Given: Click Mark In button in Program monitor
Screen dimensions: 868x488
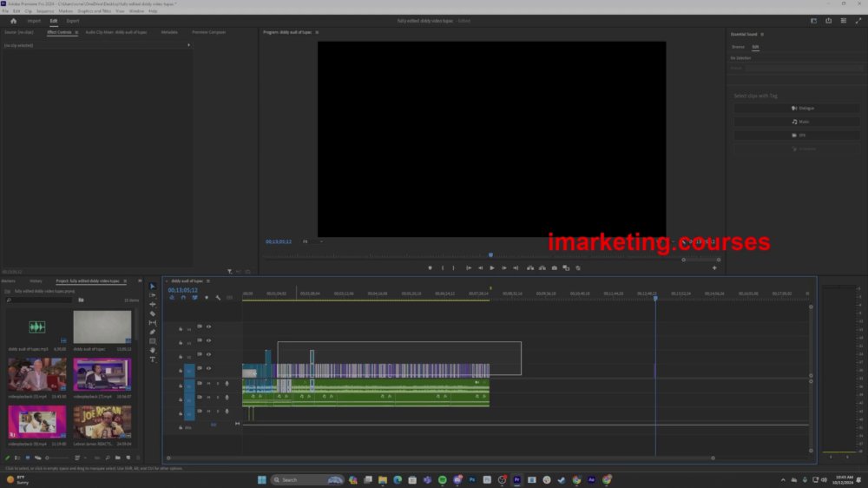Looking at the screenshot, I should click(x=443, y=268).
